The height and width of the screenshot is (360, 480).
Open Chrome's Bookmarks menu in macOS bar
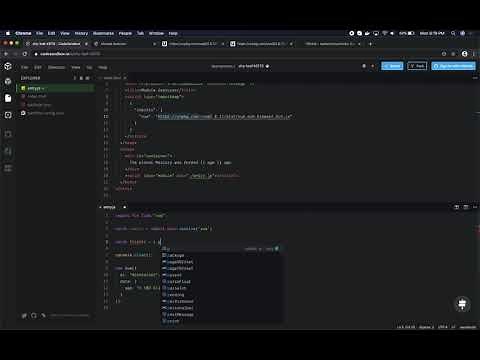(103, 33)
